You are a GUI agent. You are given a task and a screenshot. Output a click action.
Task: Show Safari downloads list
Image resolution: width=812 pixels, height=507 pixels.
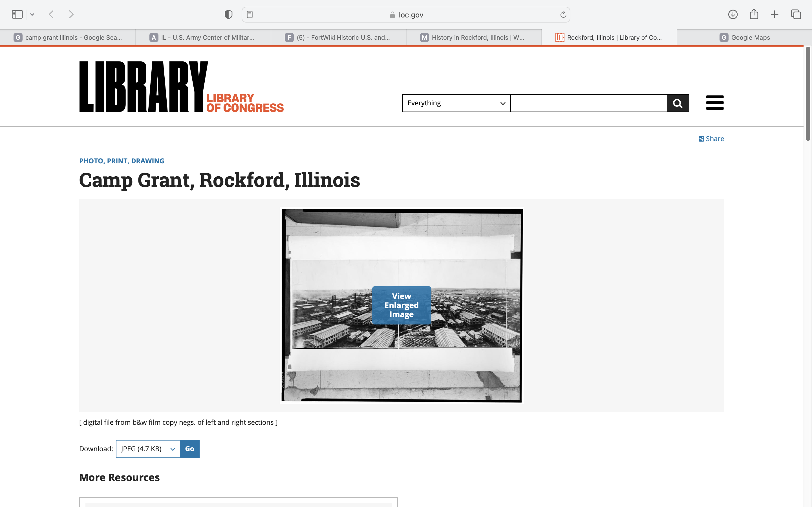coord(732,14)
